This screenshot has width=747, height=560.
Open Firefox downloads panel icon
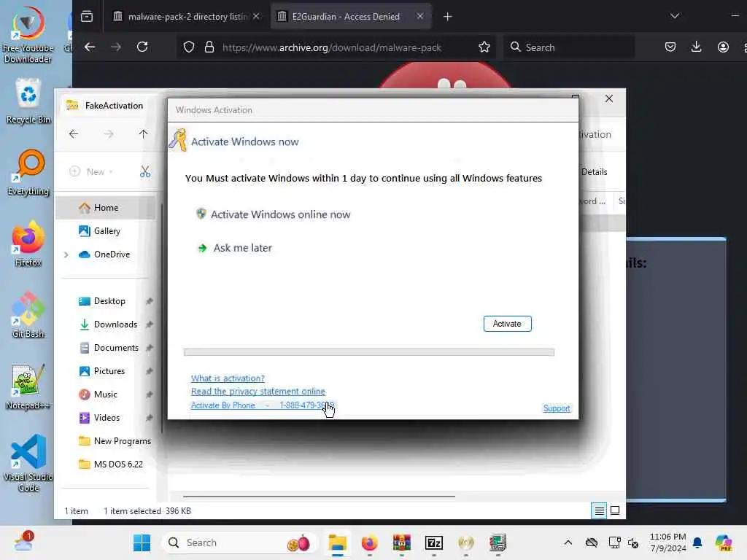point(696,47)
